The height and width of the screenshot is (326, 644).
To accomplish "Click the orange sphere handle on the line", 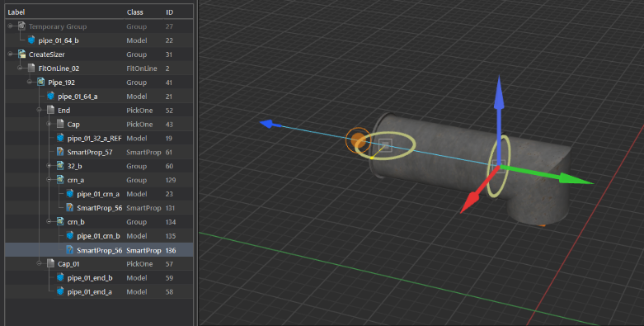I will [359, 140].
